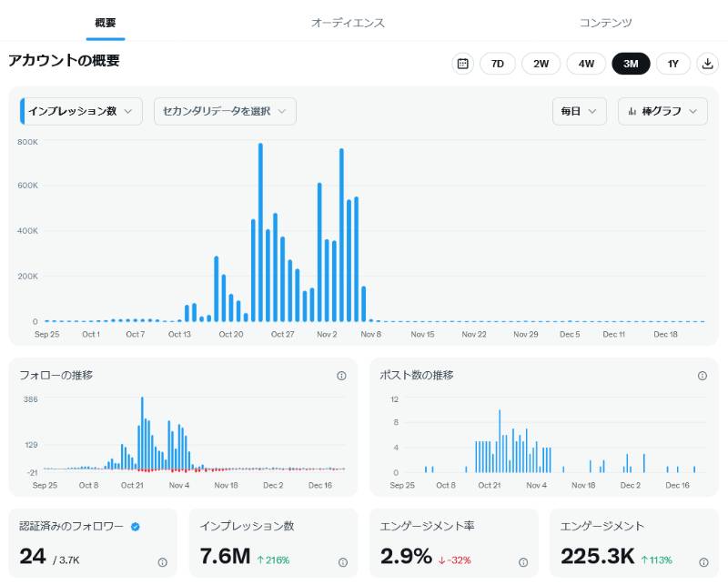Click the 概要 tab
Image resolution: width=728 pixels, height=585 pixels.
(106, 22)
